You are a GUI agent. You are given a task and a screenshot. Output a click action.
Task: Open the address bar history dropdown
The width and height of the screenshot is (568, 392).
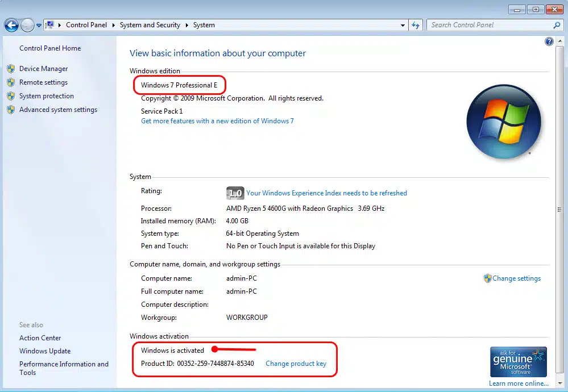pos(403,26)
